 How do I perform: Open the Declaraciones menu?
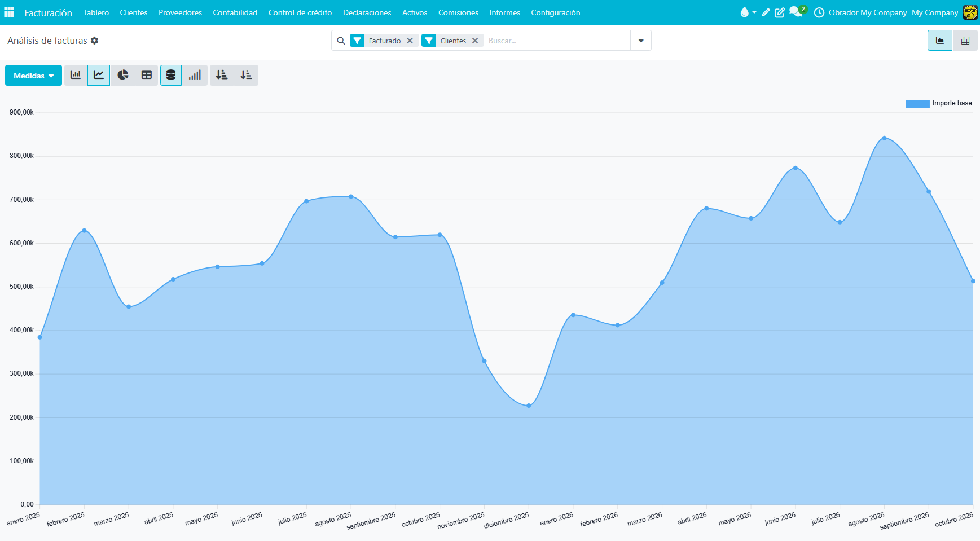(367, 12)
